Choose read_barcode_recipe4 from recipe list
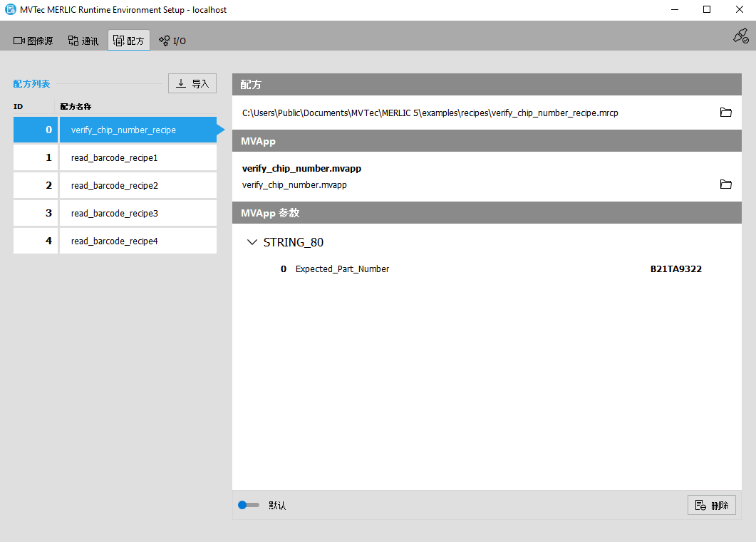756x542 pixels. (x=114, y=241)
